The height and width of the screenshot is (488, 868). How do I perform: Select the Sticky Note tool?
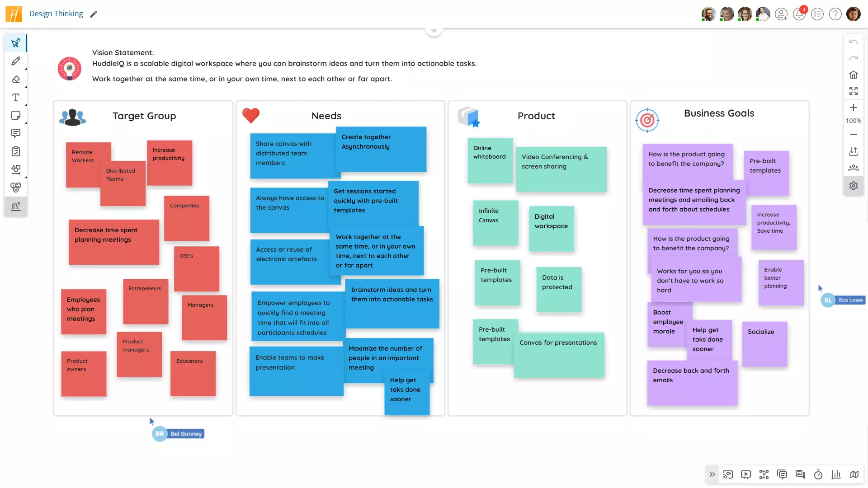[x=16, y=115]
